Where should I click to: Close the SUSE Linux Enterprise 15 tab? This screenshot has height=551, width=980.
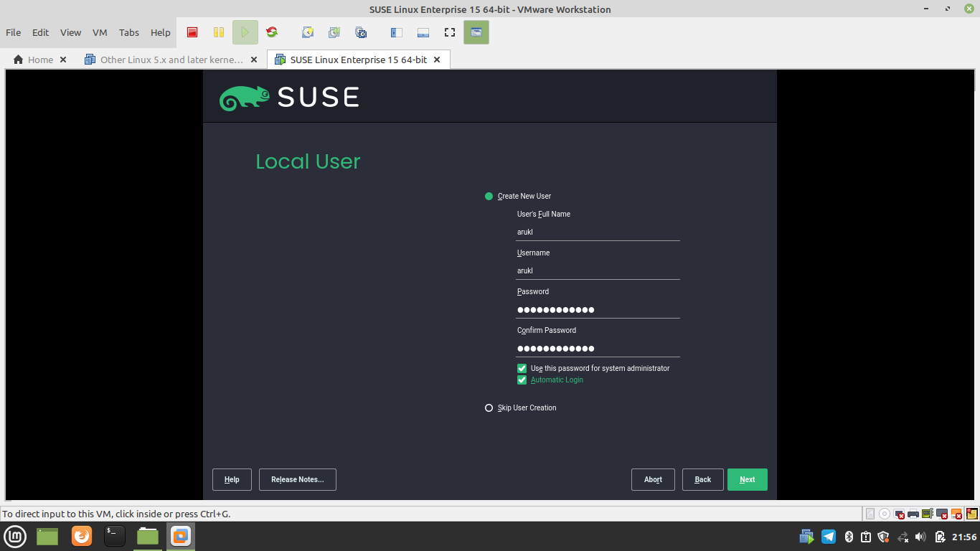click(x=437, y=60)
